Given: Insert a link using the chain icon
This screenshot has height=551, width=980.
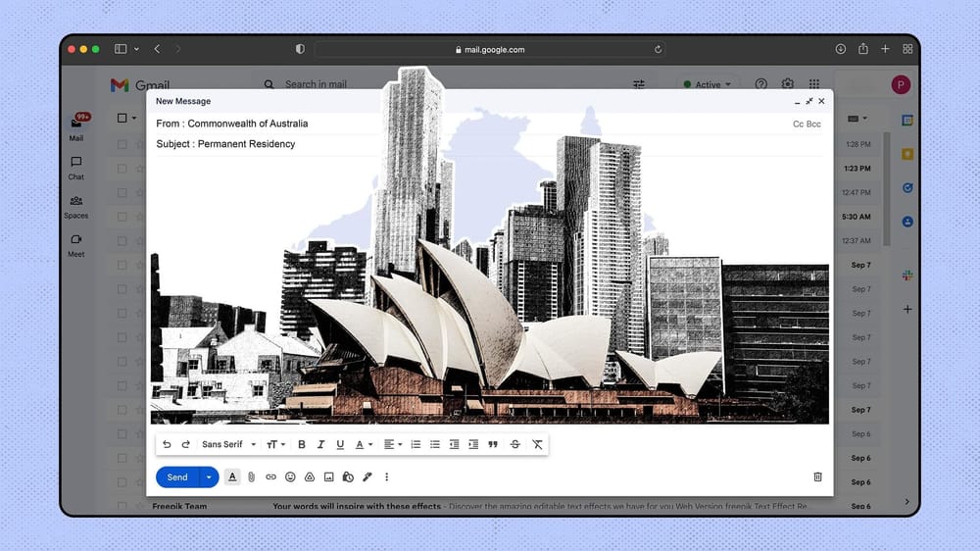Looking at the screenshot, I should [x=270, y=477].
